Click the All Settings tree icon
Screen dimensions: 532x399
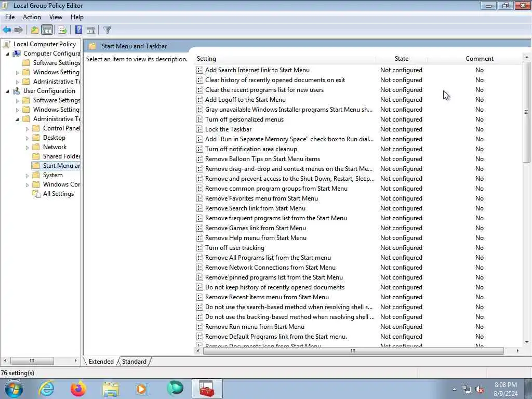(x=36, y=194)
